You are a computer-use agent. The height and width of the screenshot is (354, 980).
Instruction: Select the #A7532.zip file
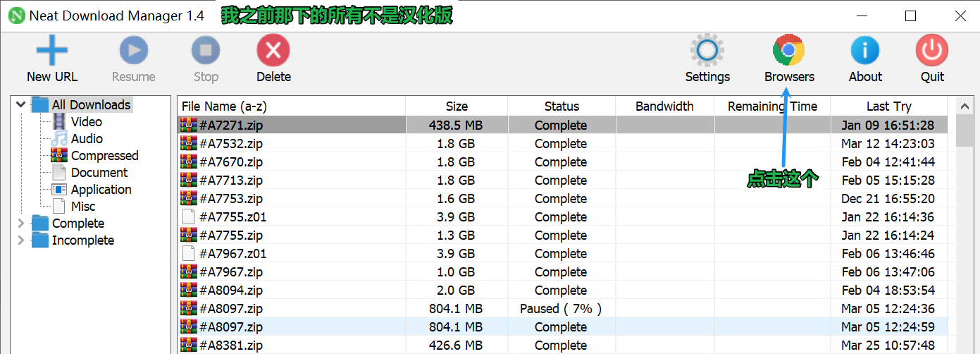pyautogui.click(x=231, y=144)
